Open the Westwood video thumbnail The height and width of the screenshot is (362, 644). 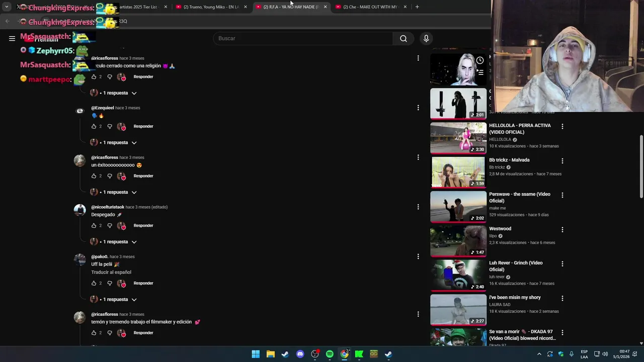(458, 241)
